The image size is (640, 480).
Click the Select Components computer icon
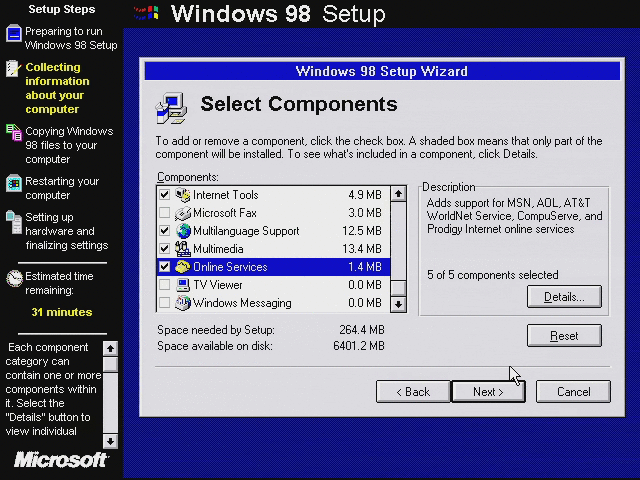[x=171, y=108]
